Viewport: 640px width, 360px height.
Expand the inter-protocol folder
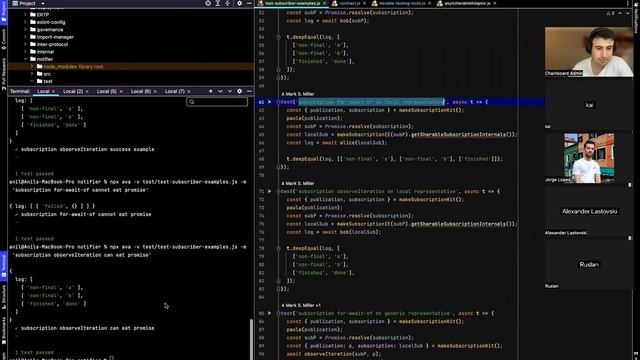(25, 44)
